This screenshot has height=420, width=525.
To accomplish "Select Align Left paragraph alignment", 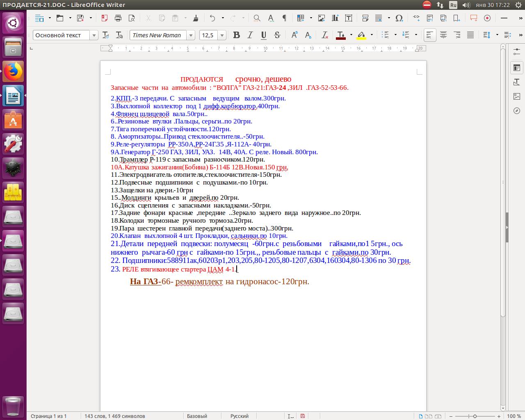I will point(430,35).
